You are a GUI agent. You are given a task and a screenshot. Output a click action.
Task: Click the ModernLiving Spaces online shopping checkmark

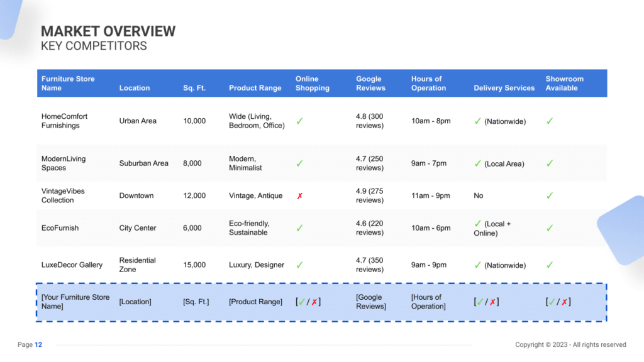pyautogui.click(x=300, y=163)
